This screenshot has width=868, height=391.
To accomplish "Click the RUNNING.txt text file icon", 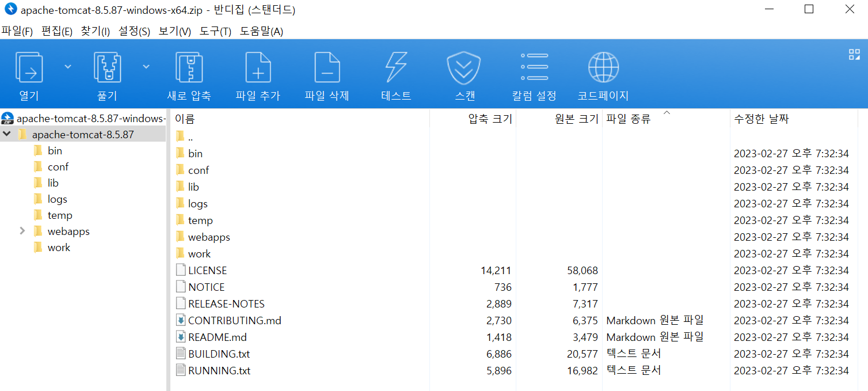I will [x=181, y=370].
